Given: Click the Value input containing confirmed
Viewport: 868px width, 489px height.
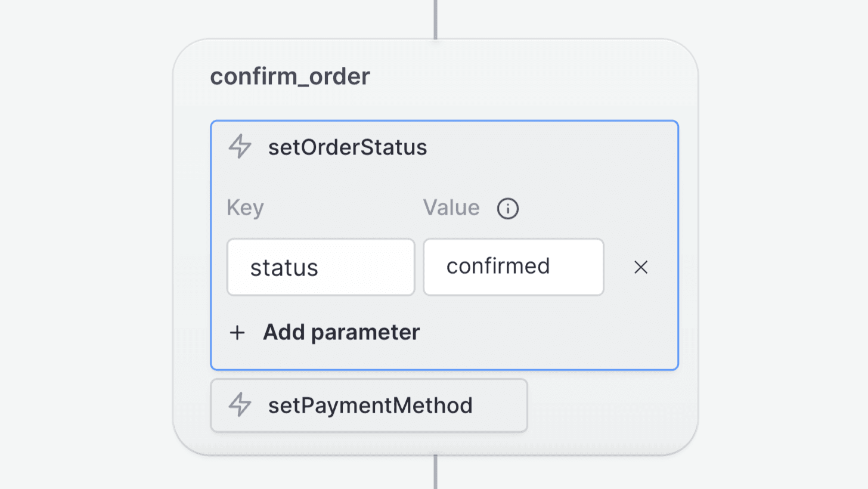Looking at the screenshot, I should click(513, 267).
